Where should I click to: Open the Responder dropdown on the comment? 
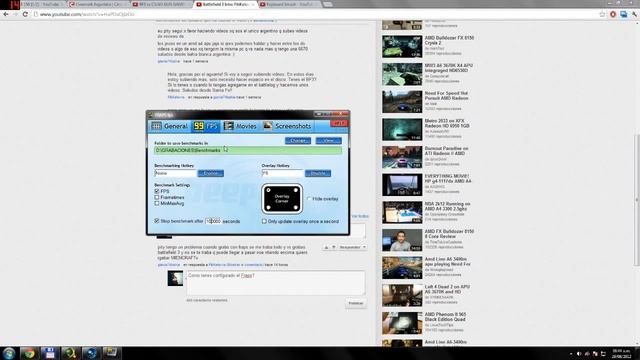tap(352, 247)
